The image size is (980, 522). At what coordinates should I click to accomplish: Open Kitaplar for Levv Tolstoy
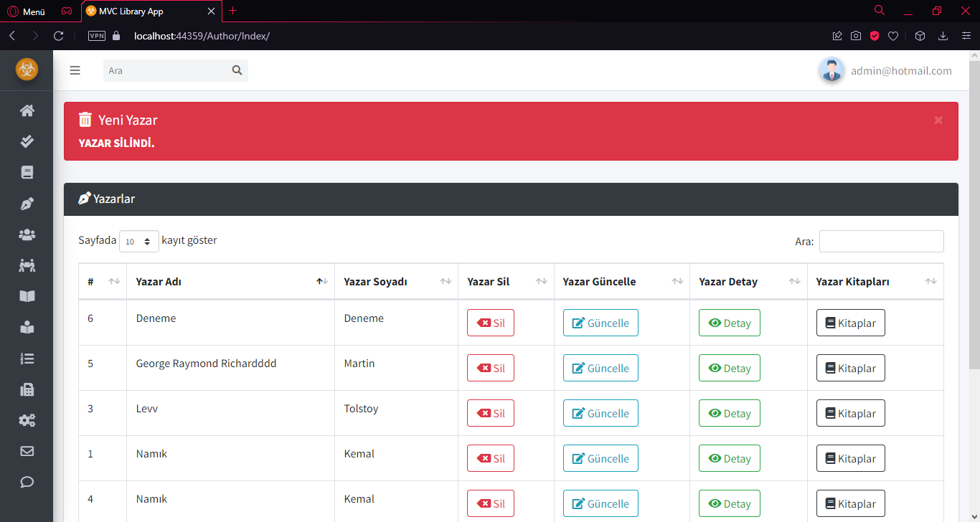click(x=851, y=413)
